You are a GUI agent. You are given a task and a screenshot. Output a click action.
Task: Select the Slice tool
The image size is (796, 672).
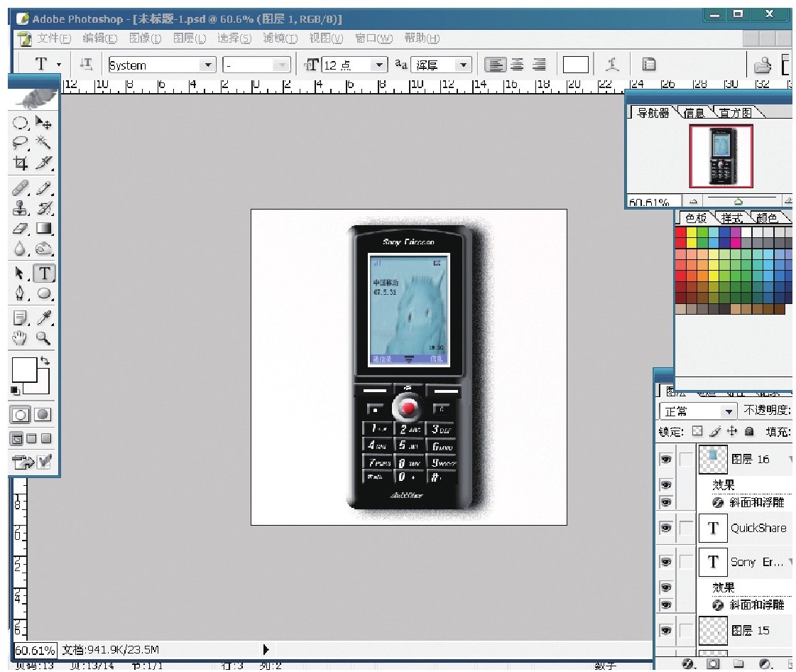43,163
